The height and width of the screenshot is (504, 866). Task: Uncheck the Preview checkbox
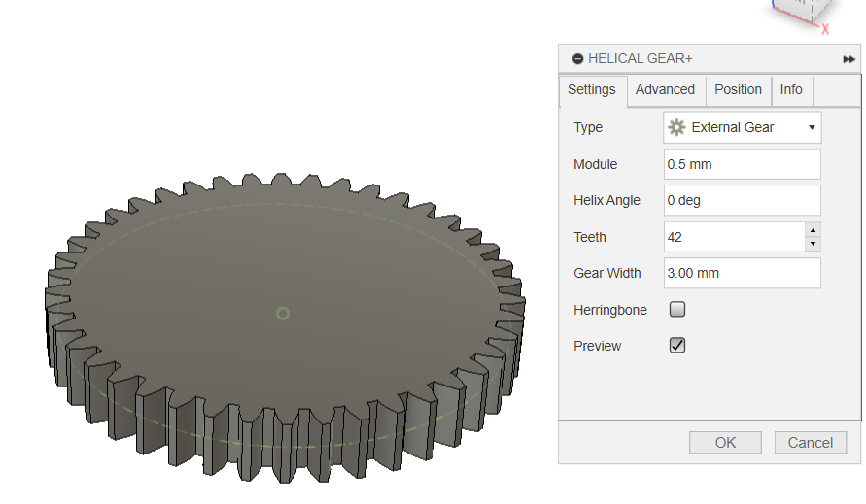click(677, 346)
